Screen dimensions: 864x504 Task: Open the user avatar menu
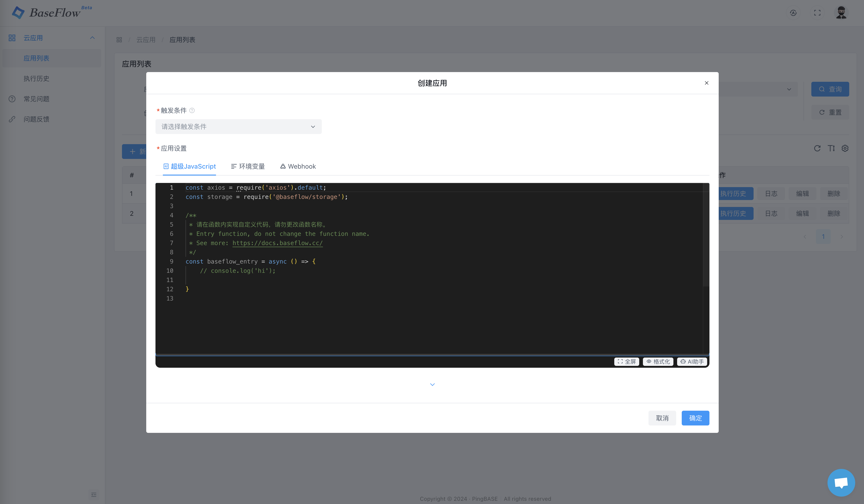(841, 13)
